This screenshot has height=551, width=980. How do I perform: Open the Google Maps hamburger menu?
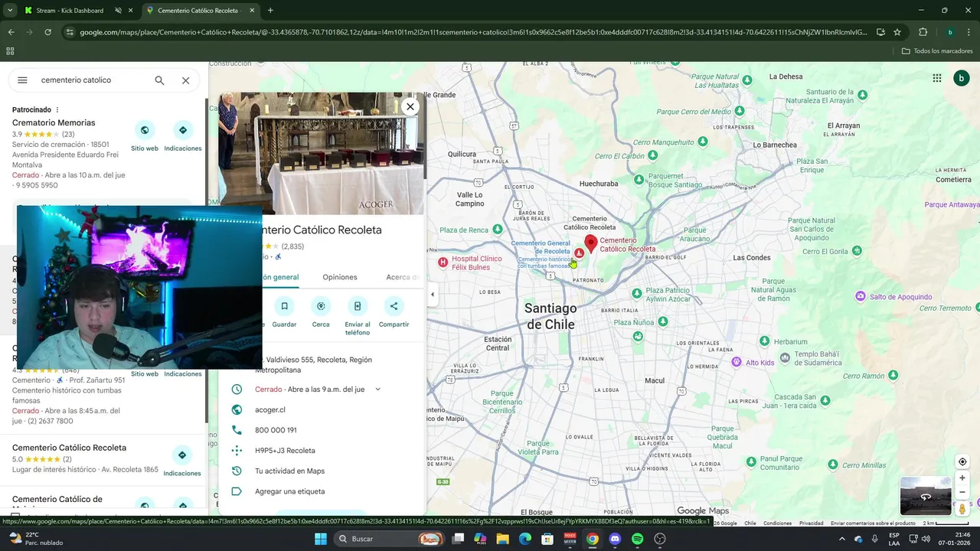click(x=22, y=80)
